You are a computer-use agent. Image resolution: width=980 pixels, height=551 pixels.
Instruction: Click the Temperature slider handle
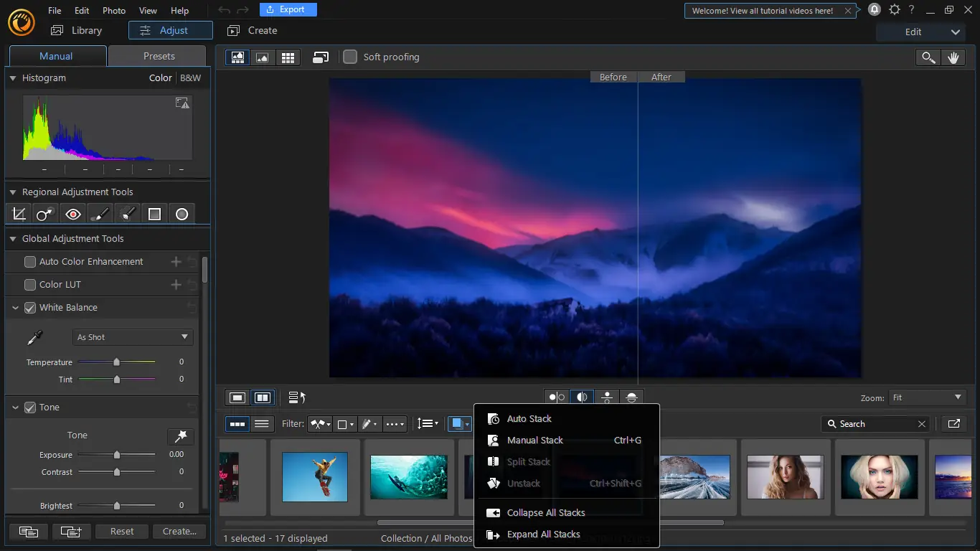pos(116,362)
